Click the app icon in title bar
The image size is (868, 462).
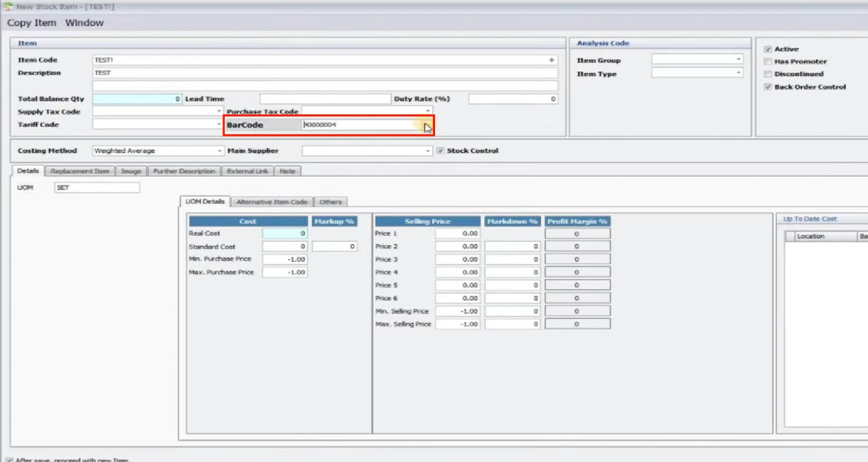coord(8,7)
